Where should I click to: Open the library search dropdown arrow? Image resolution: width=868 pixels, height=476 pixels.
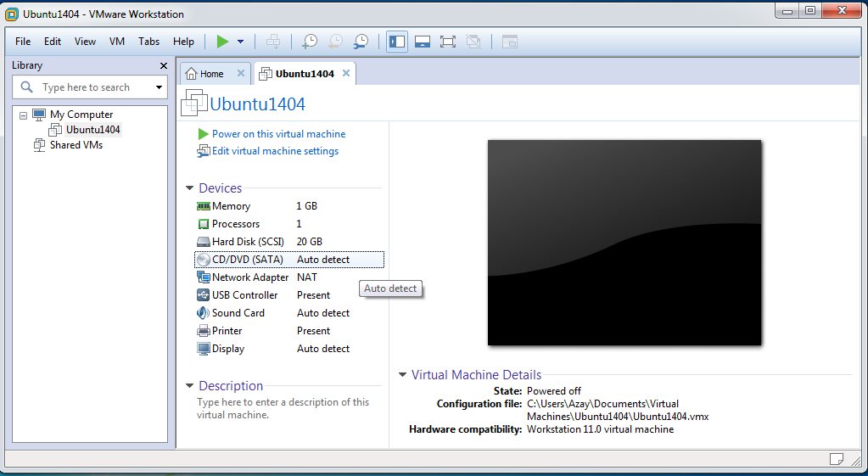(159, 87)
